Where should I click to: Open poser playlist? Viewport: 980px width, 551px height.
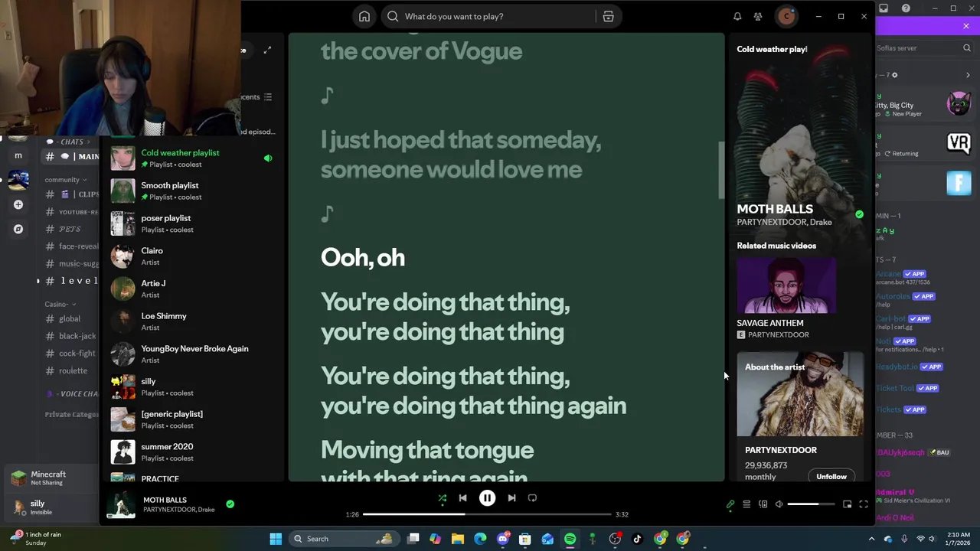click(x=191, y=223)
